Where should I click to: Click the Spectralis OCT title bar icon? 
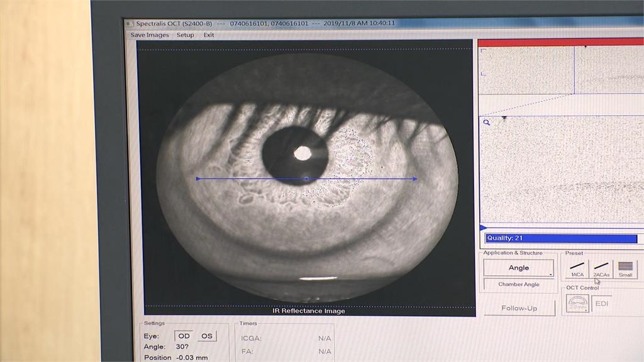pos(130,23)
